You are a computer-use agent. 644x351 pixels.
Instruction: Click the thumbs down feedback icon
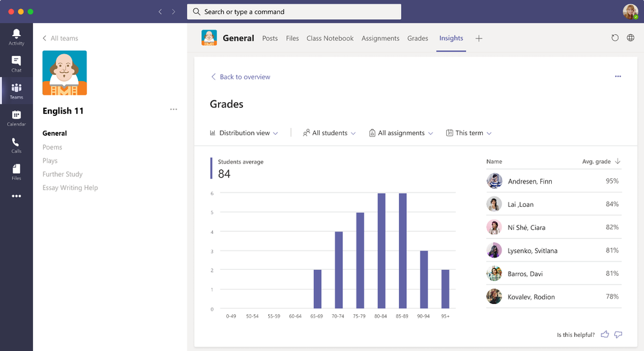tap(618, 334)
